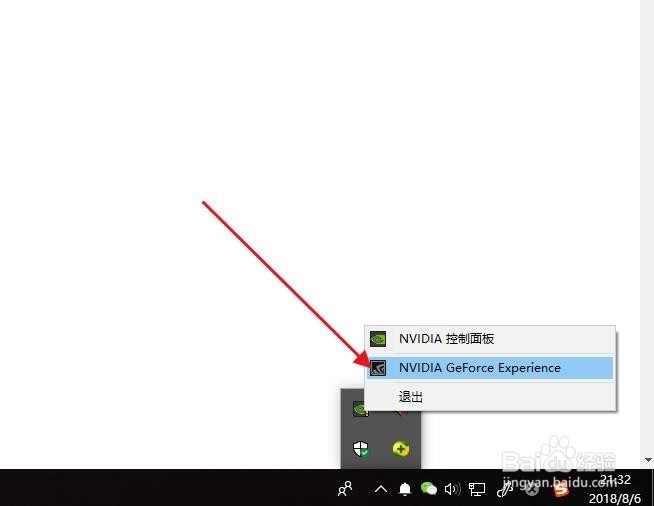
Task: Click the scrollbar down arrow at right edge
Action: tap(648, 460)
